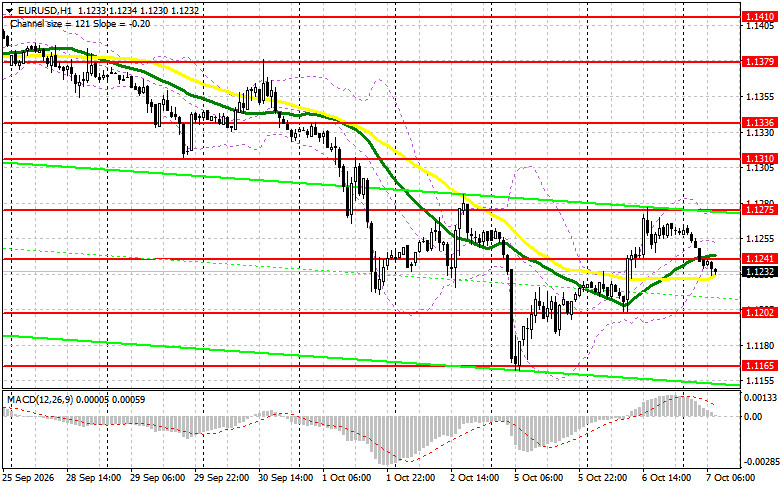Select the 1.1241 red price level label
Screen dimensions: 781x489
click(x=760, y=258)
